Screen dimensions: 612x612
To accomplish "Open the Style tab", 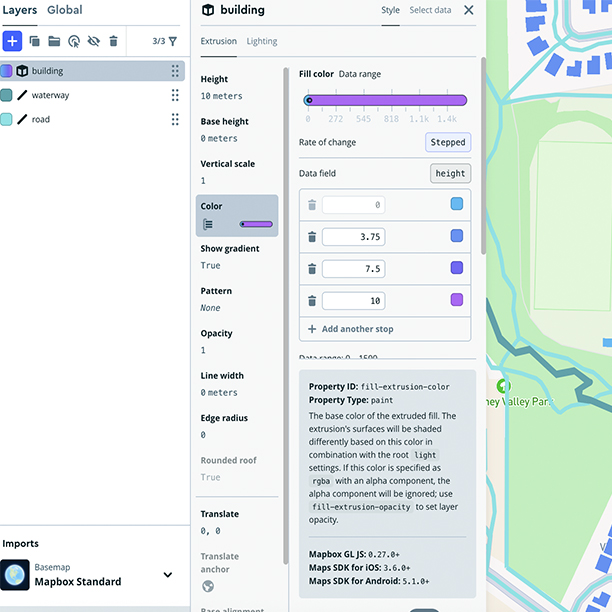I will pyautogui.click(x=390, y=10).
